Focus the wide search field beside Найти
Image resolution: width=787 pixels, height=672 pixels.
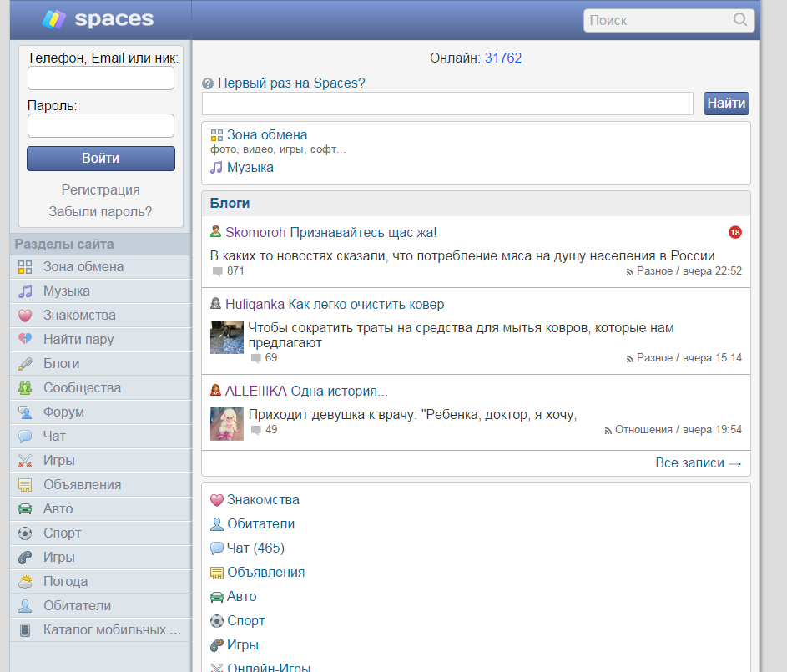coord(447,104)
